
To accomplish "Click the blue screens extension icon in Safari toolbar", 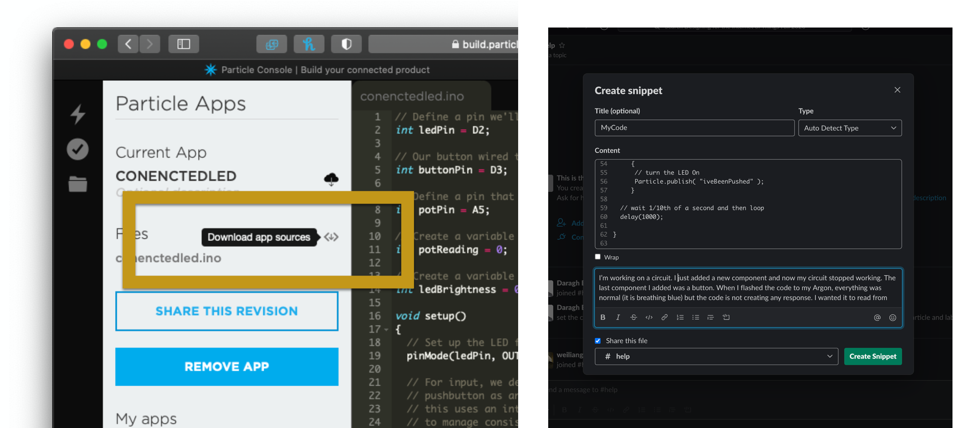I will point(272,44).
